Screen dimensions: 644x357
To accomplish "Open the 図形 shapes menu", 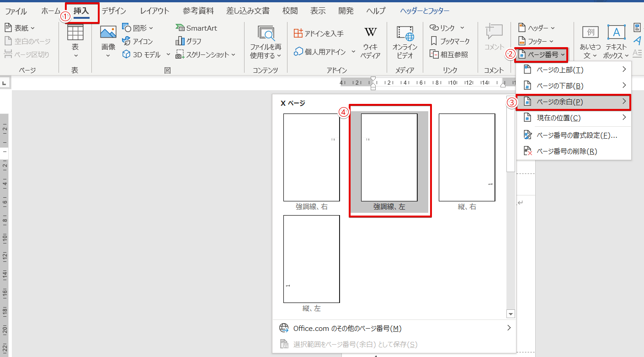I will pos(138,28).
